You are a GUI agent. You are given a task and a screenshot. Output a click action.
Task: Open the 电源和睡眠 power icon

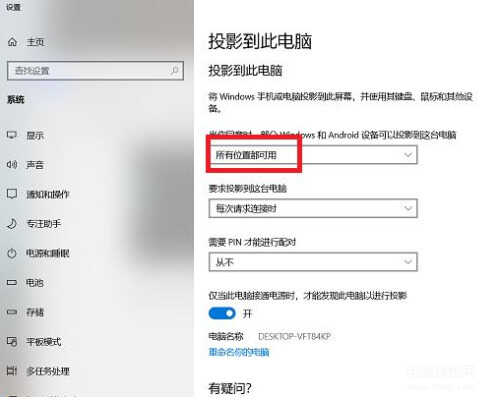[12, 253]
